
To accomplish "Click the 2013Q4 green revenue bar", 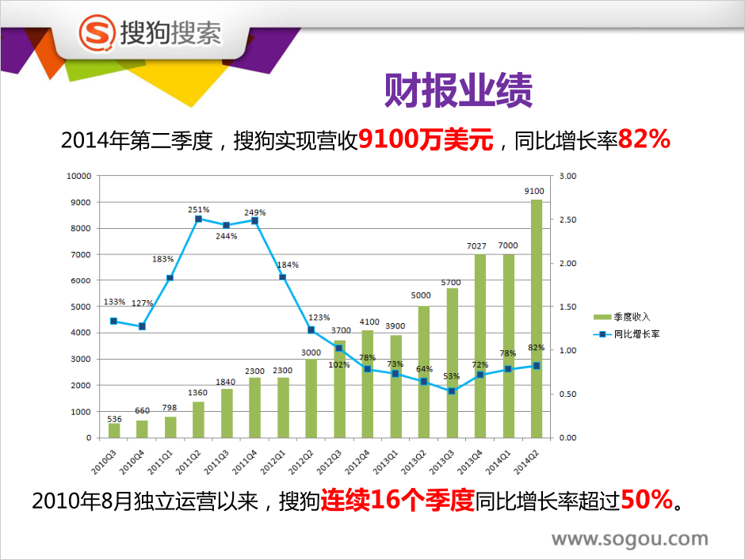I will point(480,346).
